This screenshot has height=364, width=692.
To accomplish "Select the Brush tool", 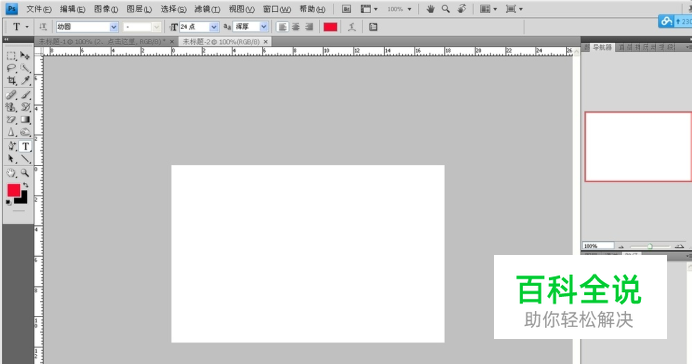I will tap(25, 95).
